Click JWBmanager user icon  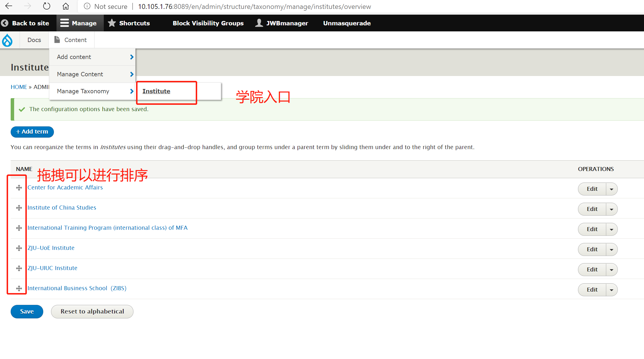(x=259, y=23)
